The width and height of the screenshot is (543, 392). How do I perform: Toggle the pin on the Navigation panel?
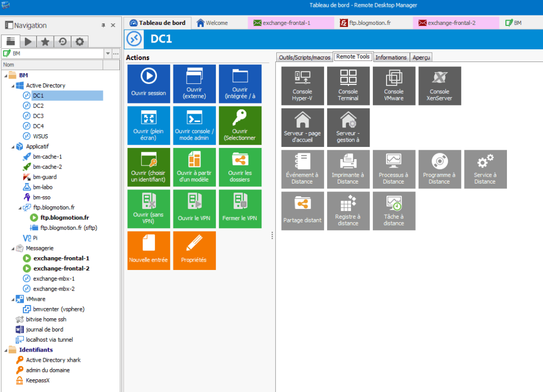tap(104, 25)
